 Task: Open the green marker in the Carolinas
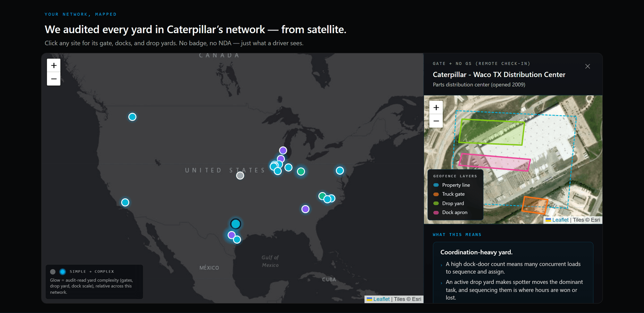click(x=322, y=196)
